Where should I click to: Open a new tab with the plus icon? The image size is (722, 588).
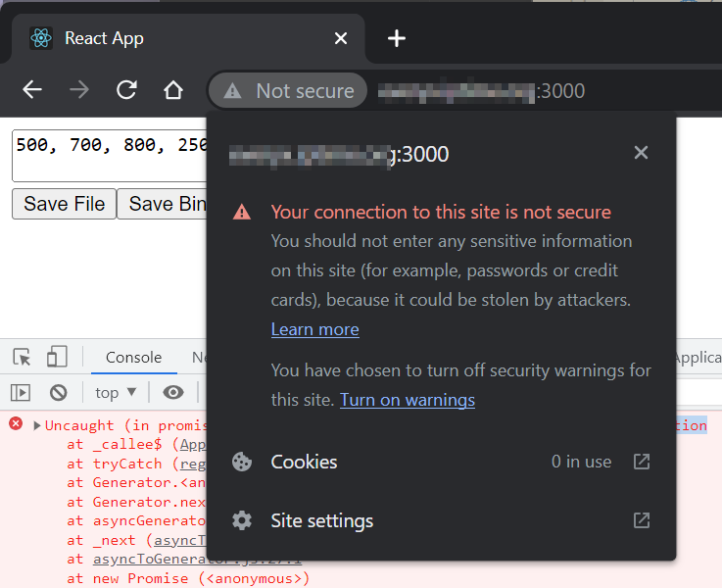pos(397,38)
